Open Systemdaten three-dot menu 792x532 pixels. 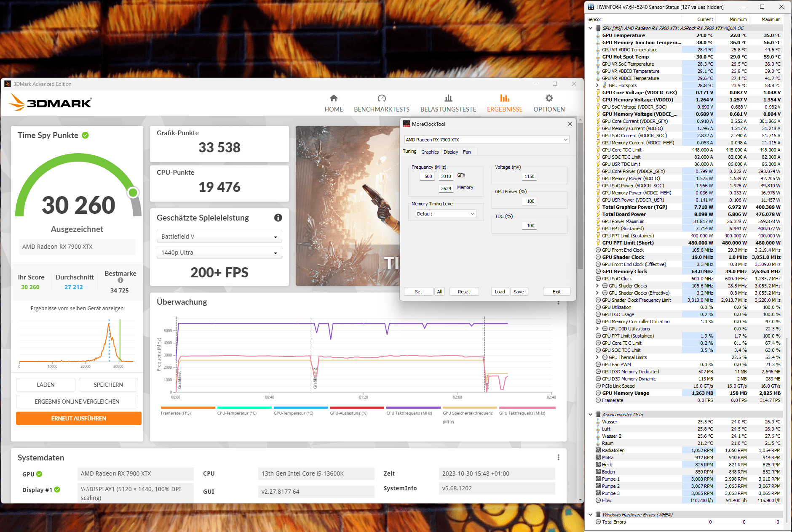(x=558, y=458)
